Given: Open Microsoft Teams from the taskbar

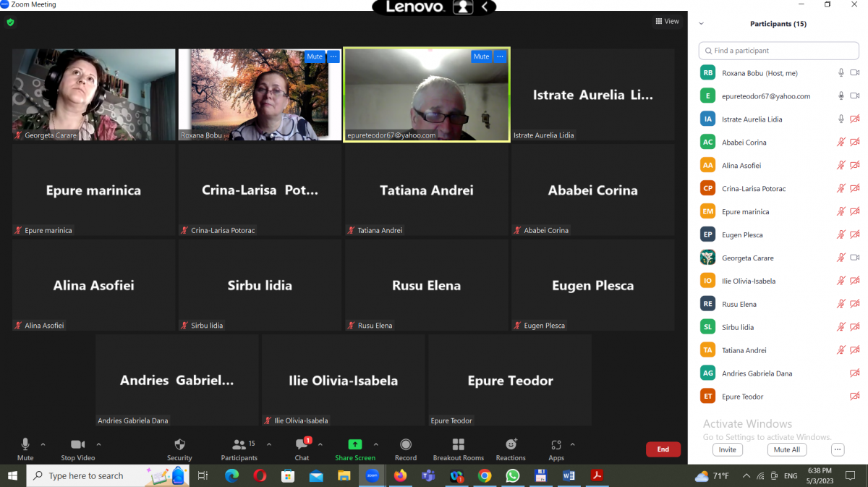Looking at the screenshot, I should pos(428,475).
